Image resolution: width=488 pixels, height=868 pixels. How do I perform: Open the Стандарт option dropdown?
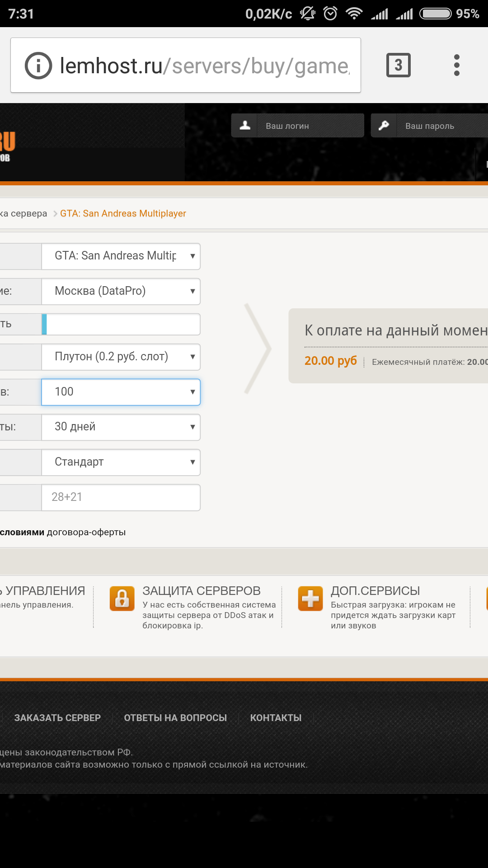click(121, 462)
